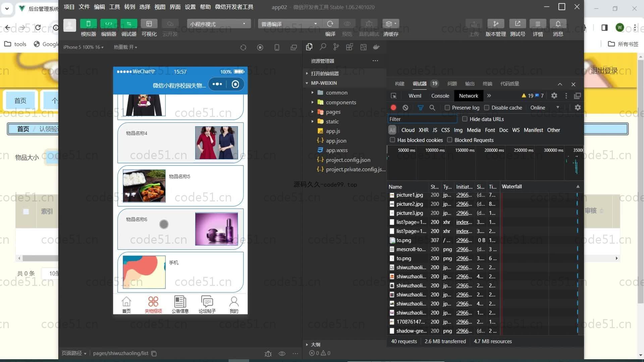Toggle the debugger (调试器) panel button

pos(129,24)
